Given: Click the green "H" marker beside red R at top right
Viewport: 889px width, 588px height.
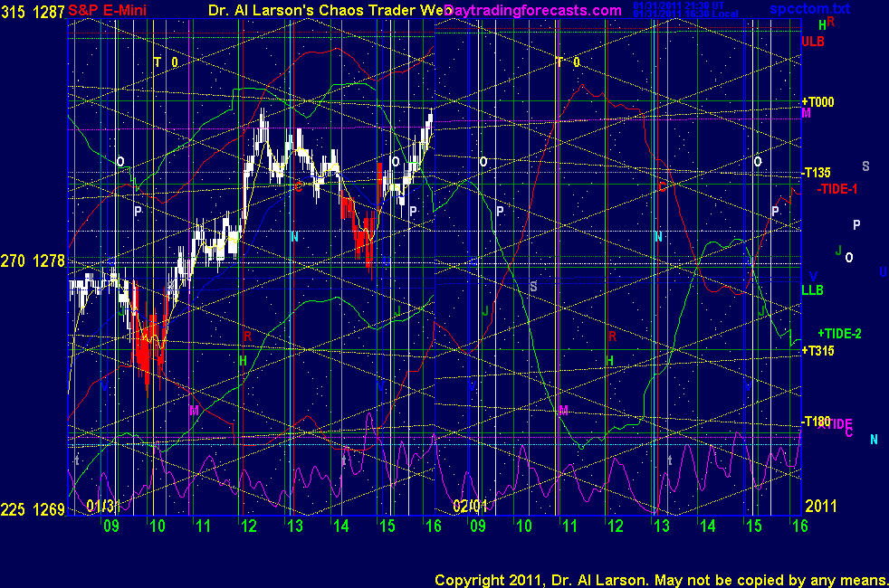Looking at the screenshot, I should click(822, 25).
